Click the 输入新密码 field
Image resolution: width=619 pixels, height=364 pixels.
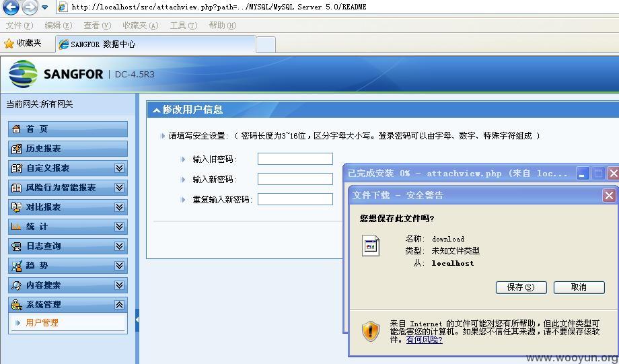[295, 179]
